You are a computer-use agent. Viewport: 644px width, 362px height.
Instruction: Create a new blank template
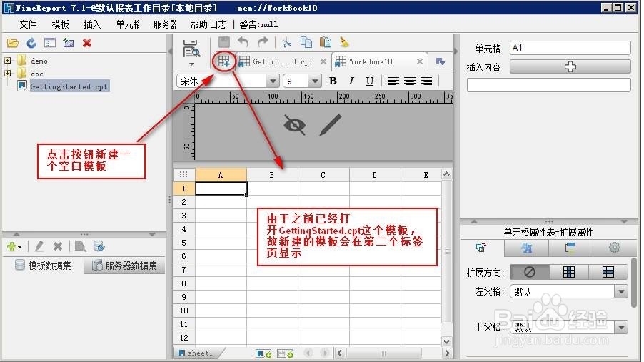point(224,61)
